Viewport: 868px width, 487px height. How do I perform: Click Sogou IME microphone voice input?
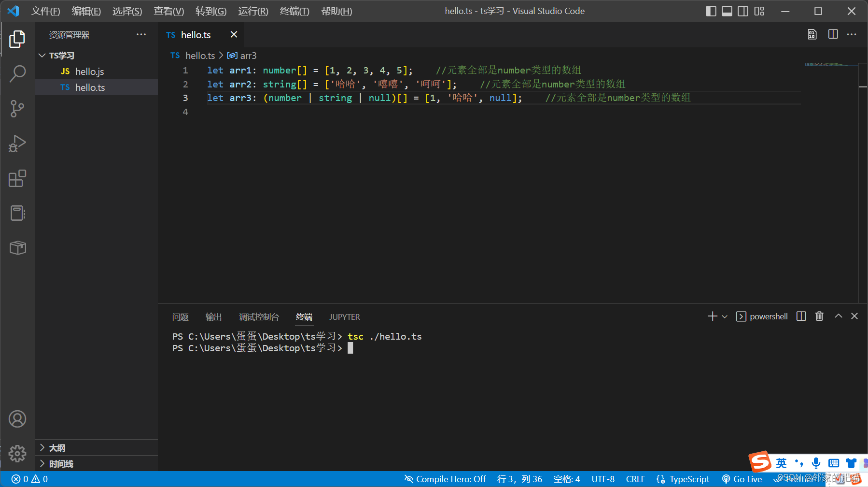(x=816, y=463)
